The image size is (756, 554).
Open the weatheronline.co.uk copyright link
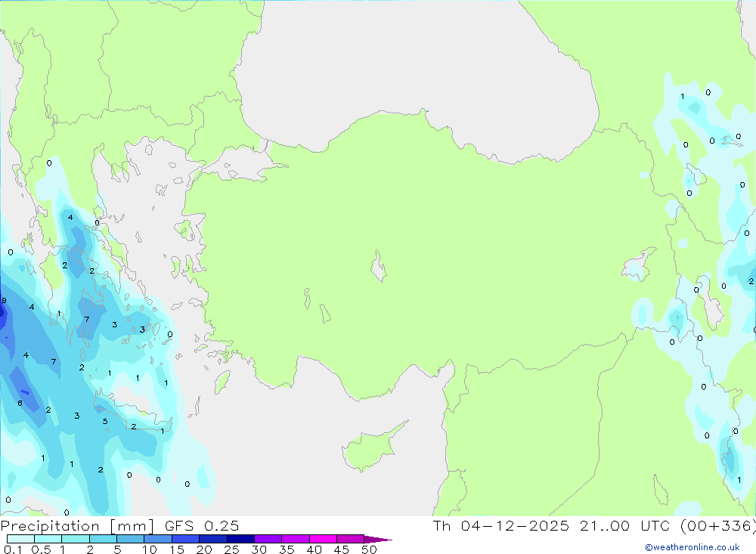click(692, 547)
